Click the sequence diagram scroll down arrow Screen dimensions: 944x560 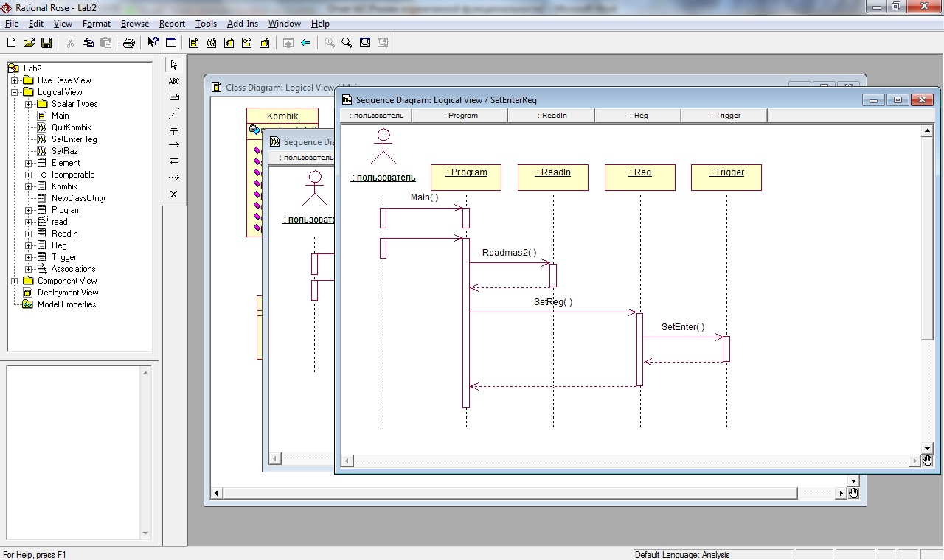point(928,448)
